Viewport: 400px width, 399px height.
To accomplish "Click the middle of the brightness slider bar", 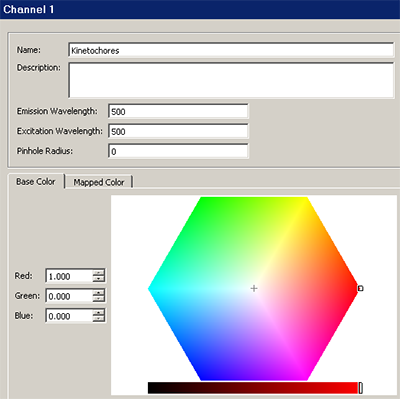I will 253,388.
